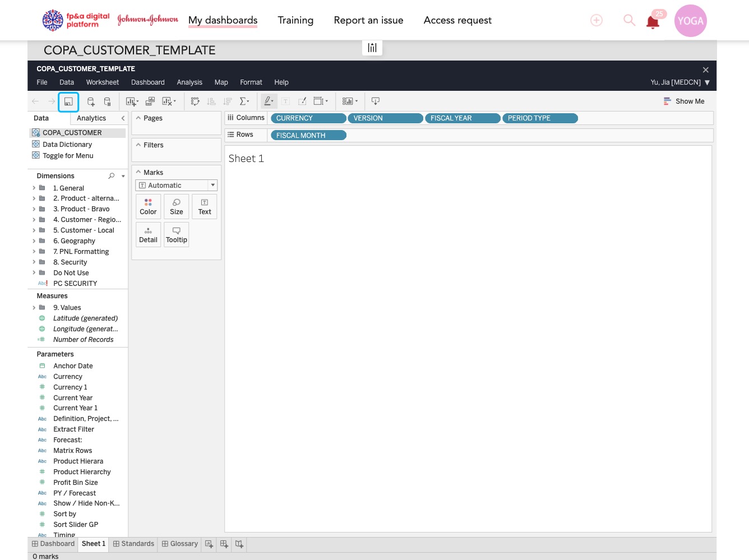This screenshot has width=749, height=560.
Task: Open the YOGA user avatar
Action: 691,21
